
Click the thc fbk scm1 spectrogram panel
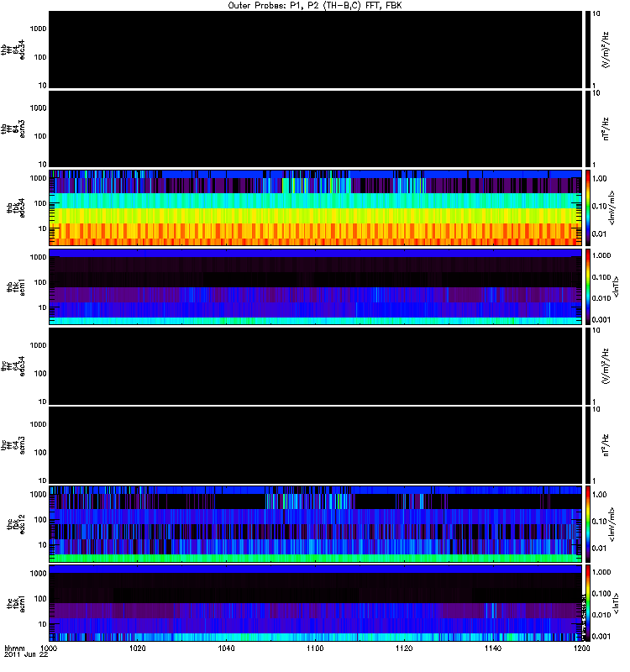tap(316, 603)
